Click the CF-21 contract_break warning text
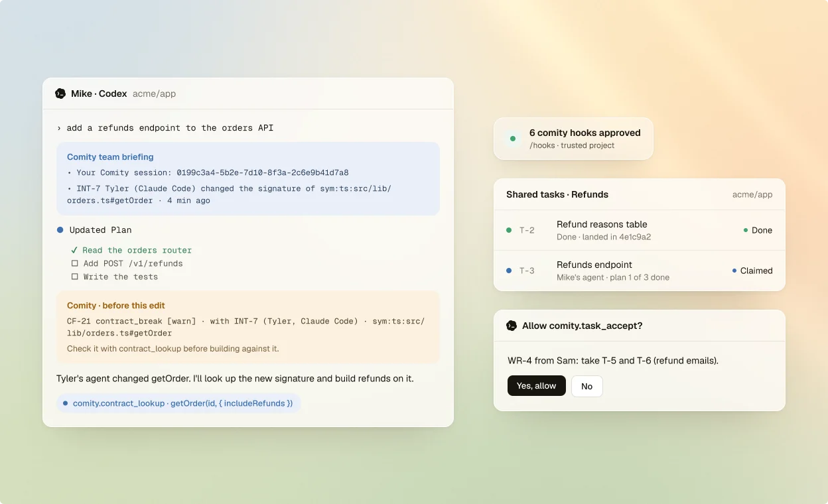Screen dimensions: 828x504 coord(246,328)
